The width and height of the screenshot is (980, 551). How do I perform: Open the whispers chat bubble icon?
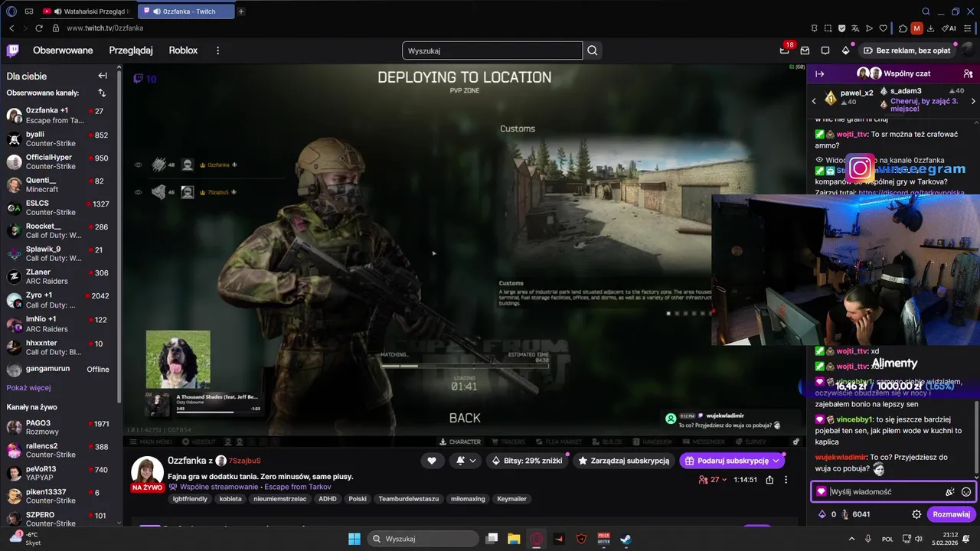click(x=825, y=51)
